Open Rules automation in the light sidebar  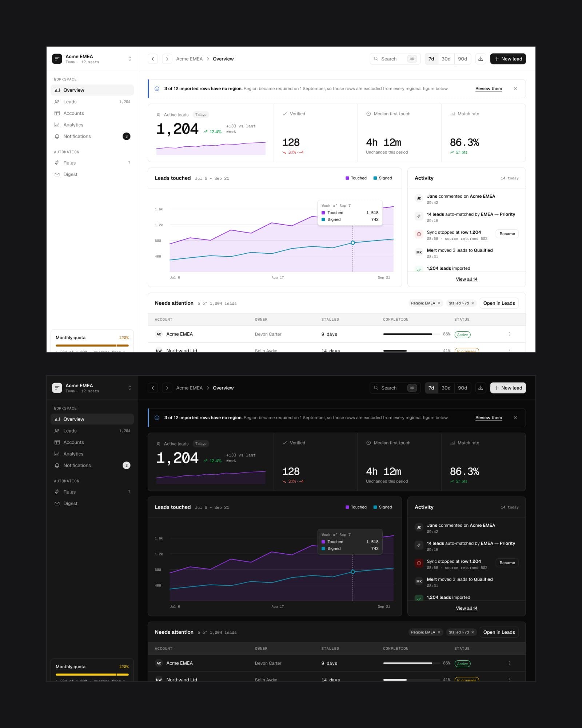point(92,163)
